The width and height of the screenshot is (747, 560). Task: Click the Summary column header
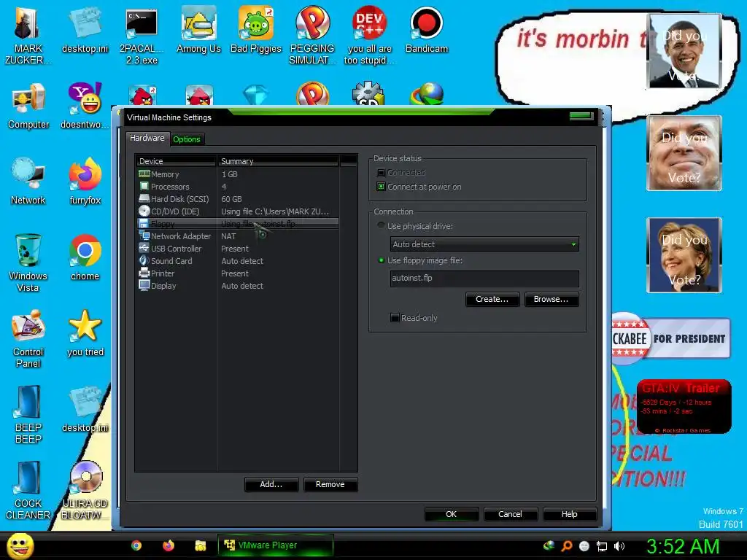278,161
